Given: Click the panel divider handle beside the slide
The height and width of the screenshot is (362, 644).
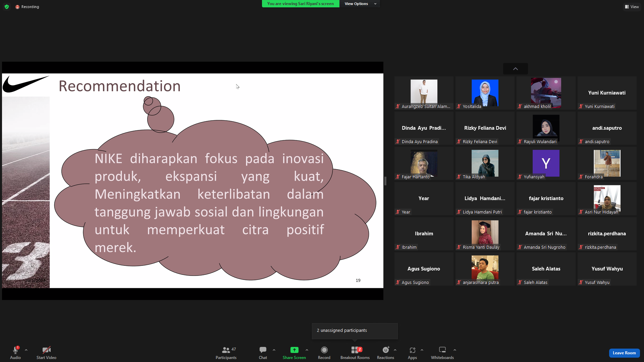Looking at the screenshot, I should click(385, 181).
